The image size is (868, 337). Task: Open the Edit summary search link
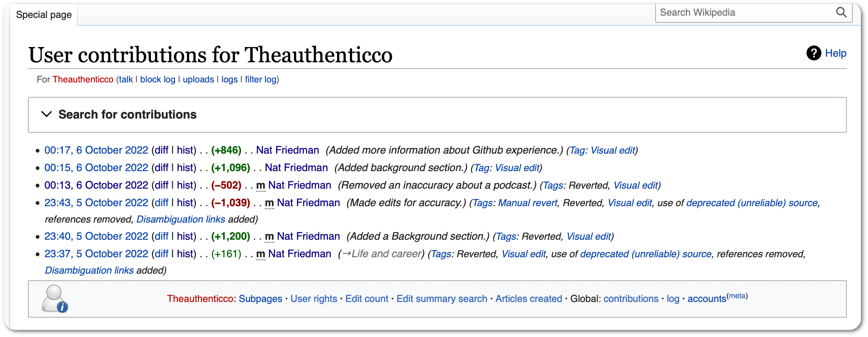[442, 299]
